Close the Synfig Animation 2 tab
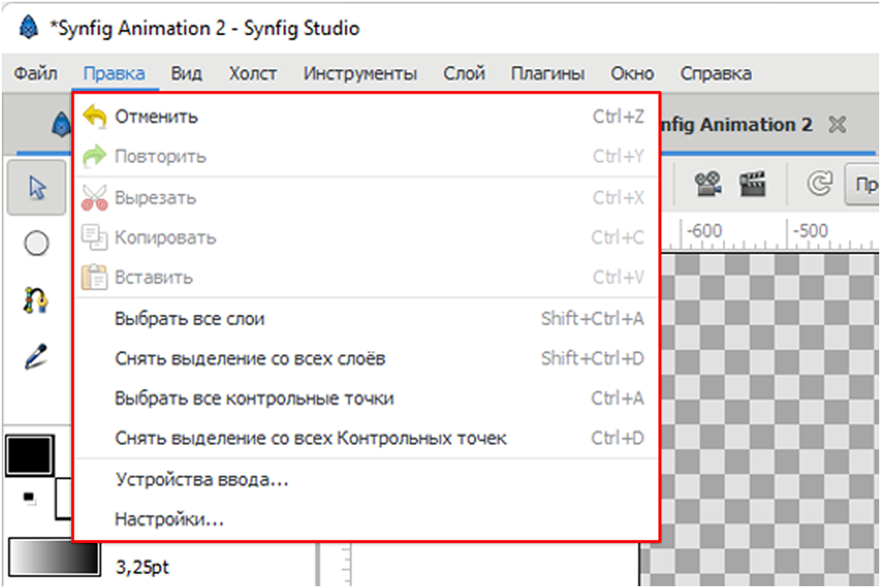Screen dimensions: 881x588 point(837,124)
